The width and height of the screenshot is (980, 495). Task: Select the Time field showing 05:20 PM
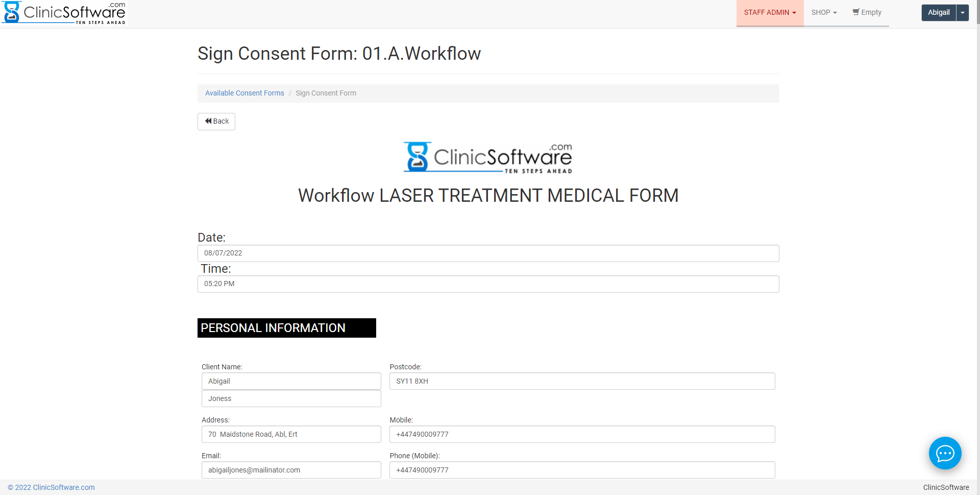point(488,284)
